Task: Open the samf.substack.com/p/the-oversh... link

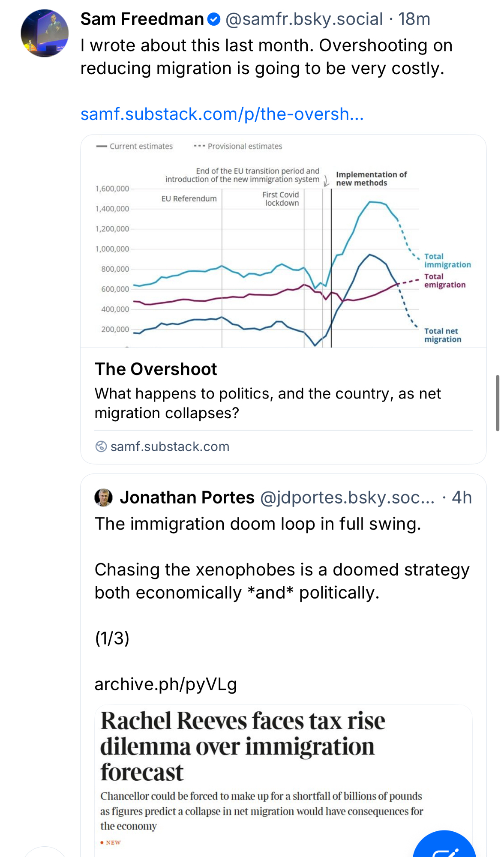Action: (222, 114)
